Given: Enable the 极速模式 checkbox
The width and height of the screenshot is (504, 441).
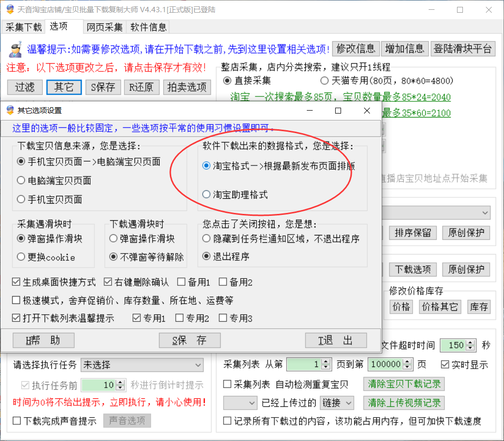Looking at the screenshot, I should [x=17, y=300].
